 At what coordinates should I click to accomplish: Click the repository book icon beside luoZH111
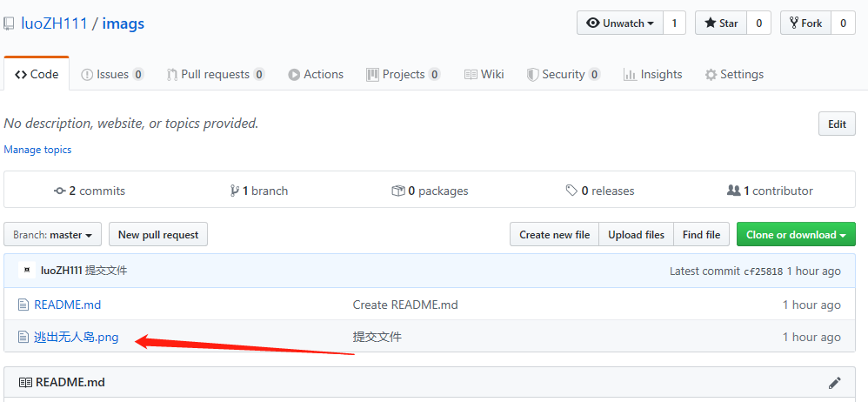[9, 23]
